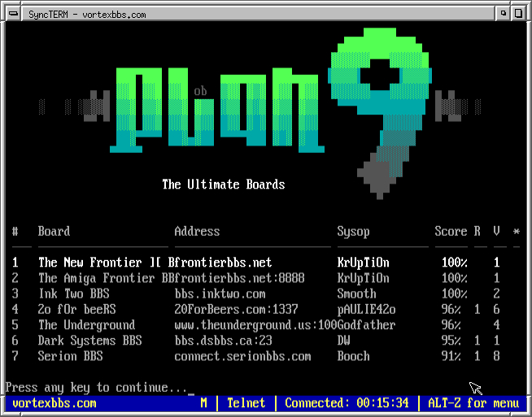
Task: Click the right gray bolt ornament
Action: tap(458, 106)
